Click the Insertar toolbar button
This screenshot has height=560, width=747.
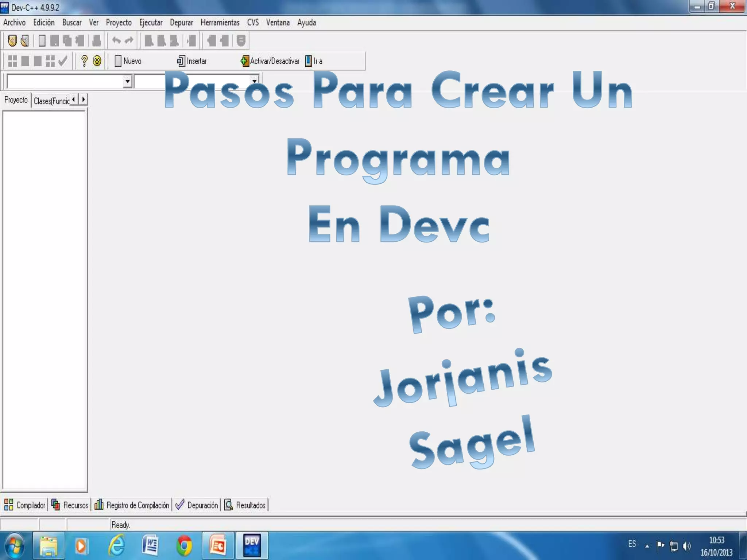coord(192,61)
